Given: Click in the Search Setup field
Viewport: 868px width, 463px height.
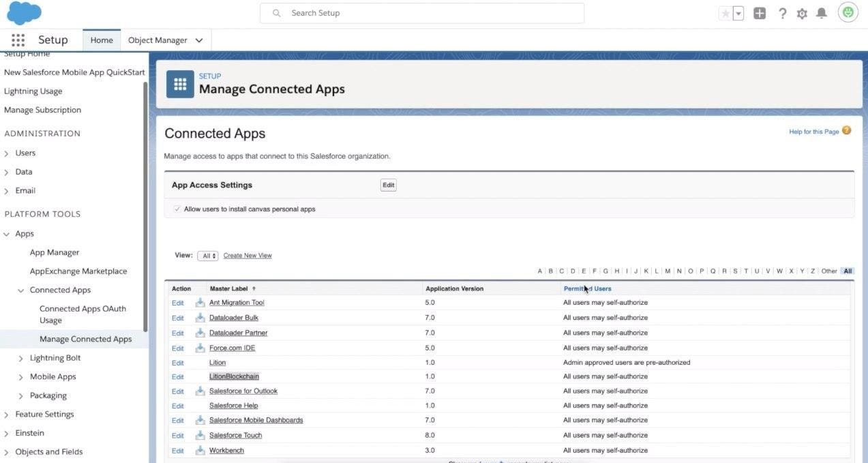Looking at the screenshot, I should click(x=422, y=13).
